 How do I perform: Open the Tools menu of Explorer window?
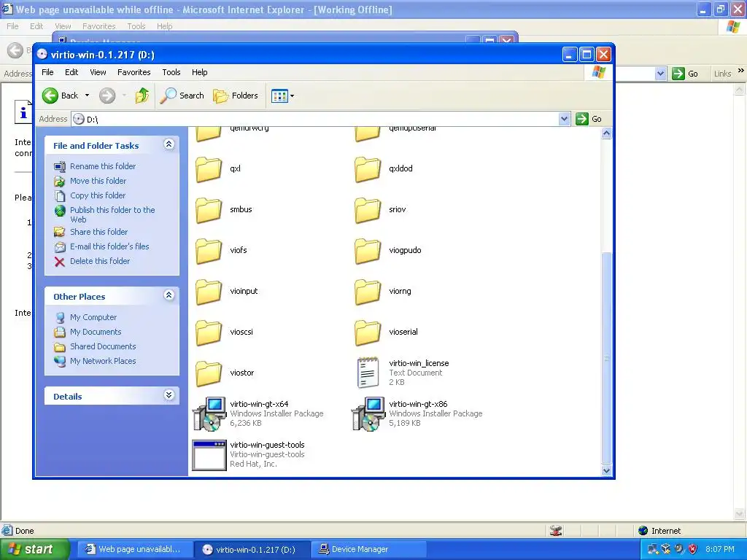(x=171, y=72)
